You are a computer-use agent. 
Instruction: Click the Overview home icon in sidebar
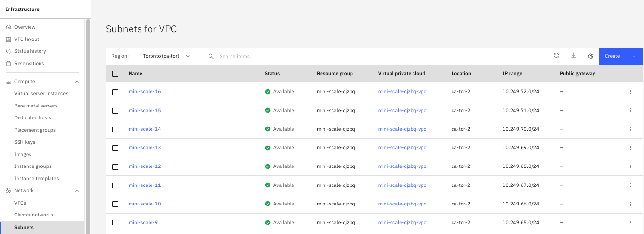click(x=9, y=27)
